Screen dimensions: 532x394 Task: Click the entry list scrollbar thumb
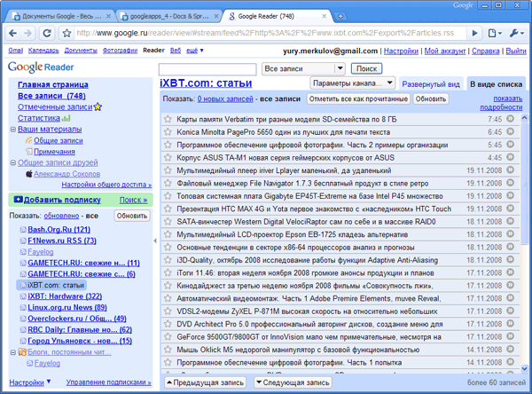524,184
